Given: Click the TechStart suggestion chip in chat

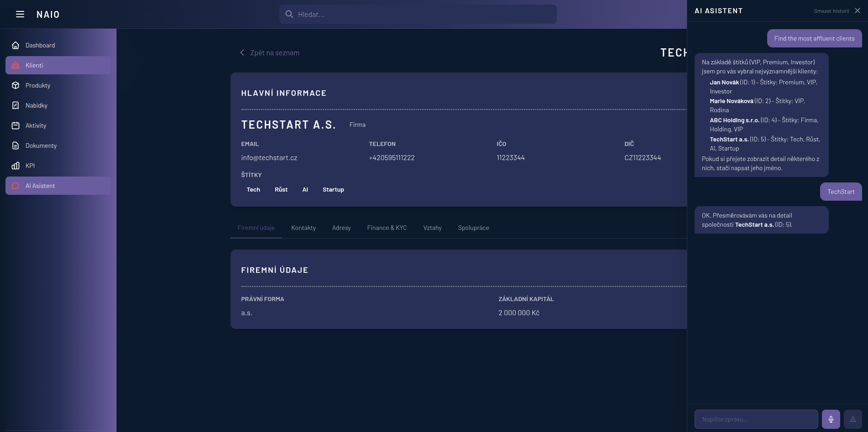Looking at the screenshot, I should pyautogui.click(x=841, y=192).
